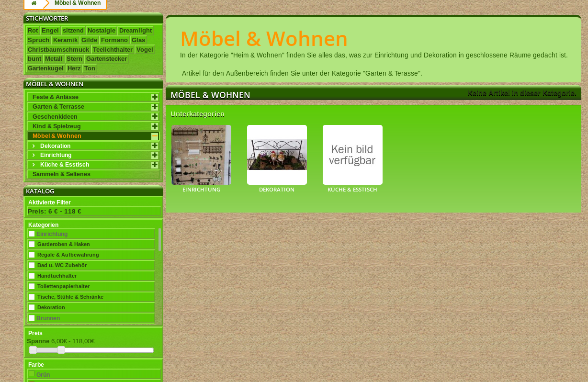This screenshot has height=382, width=588.
Task: Tick the Toilettenpapierhalter checkbox
Action: 32,286
